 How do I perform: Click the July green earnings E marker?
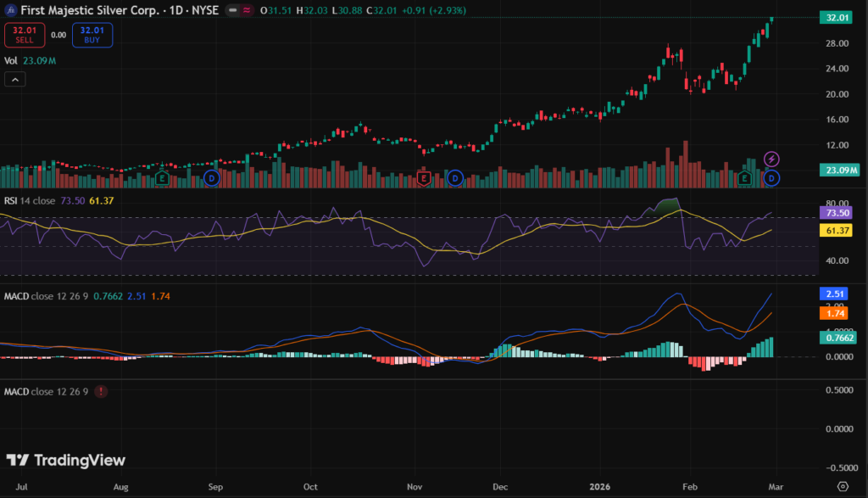point(162,178)
